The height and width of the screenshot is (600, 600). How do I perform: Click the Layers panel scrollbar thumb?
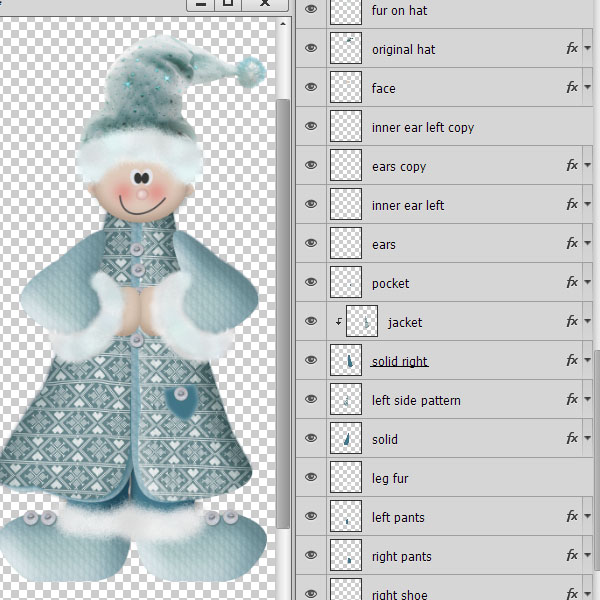[597, 459]
